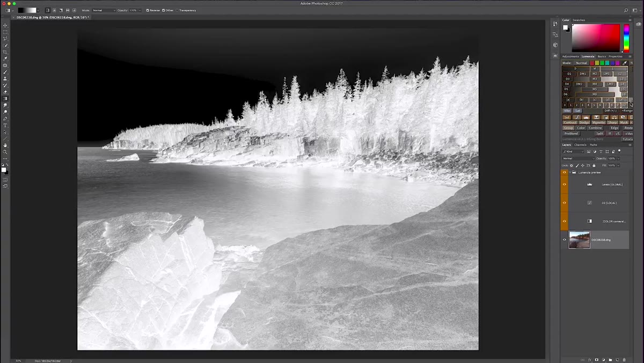Viewport: 644px width, 363px height.
Task: Select the Move tool
Action: click(x=5, y=25)
